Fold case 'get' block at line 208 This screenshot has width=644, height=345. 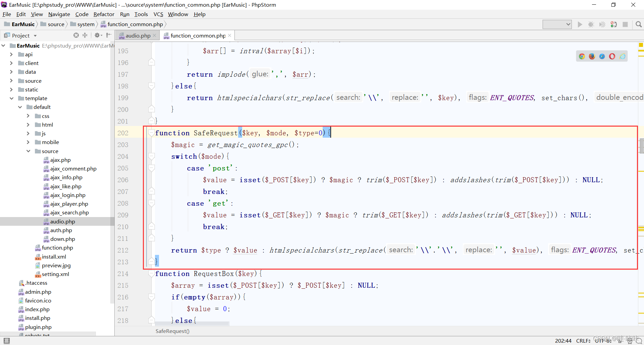pos(152,203)
